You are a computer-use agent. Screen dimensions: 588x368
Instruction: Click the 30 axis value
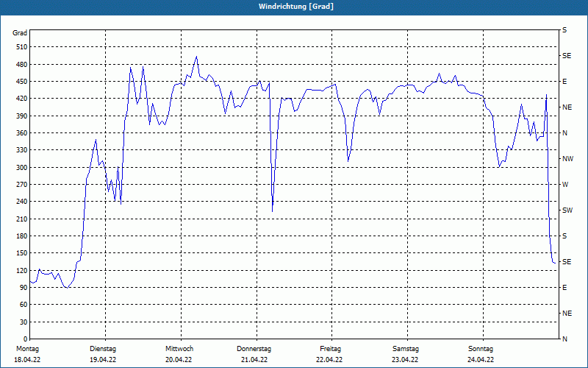pos(24,322)
